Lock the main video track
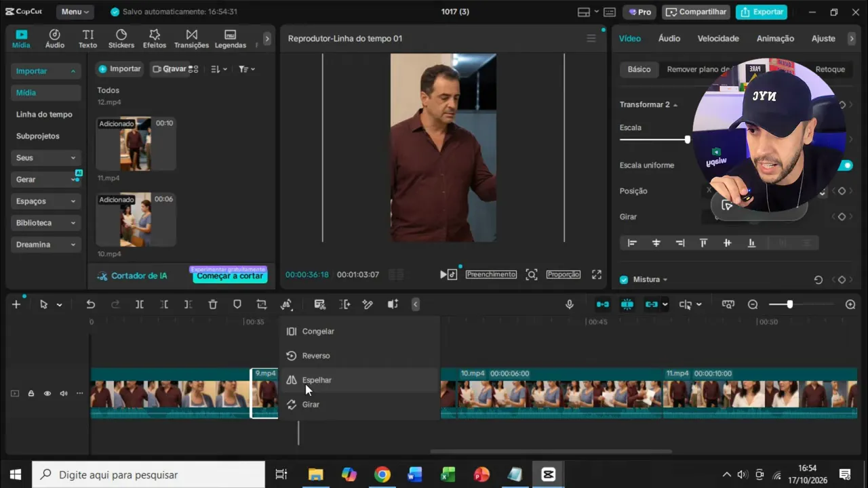The image size is (868, 488). point(31,393)
